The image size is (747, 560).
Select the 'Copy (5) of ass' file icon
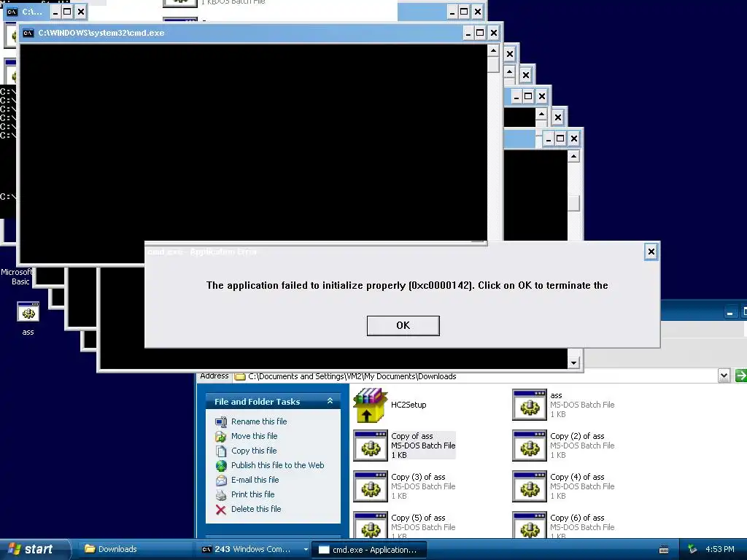pos(370,525)
